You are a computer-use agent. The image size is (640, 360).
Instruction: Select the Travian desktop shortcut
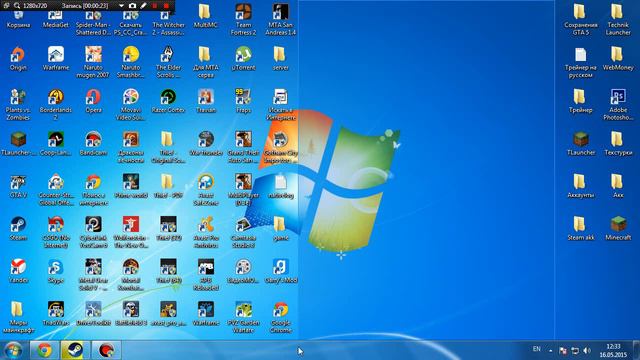[x=206, y=101]
